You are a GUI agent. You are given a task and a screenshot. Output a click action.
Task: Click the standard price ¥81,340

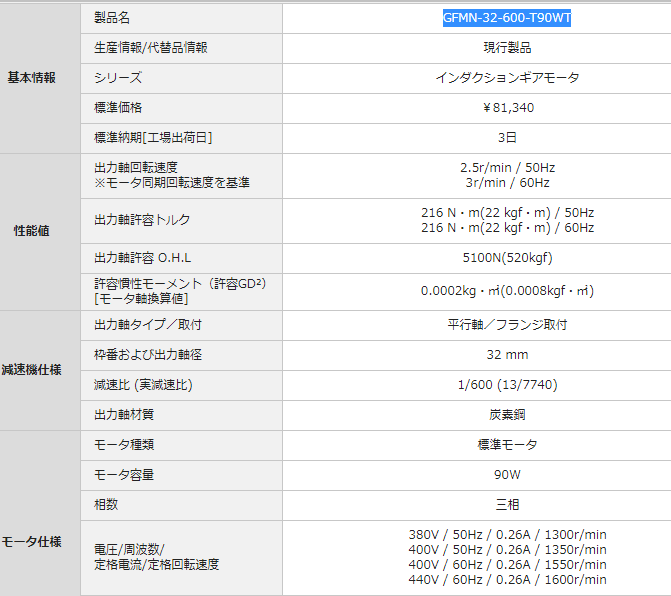pyautogui.click(x=507, y=107)
